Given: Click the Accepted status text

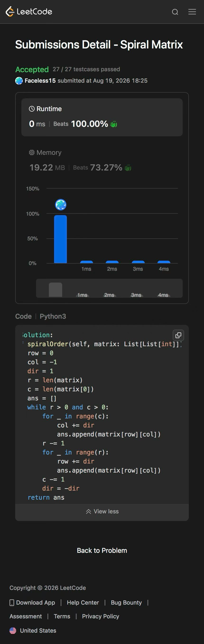Looking at the screenshot, I should pos(32,70).
